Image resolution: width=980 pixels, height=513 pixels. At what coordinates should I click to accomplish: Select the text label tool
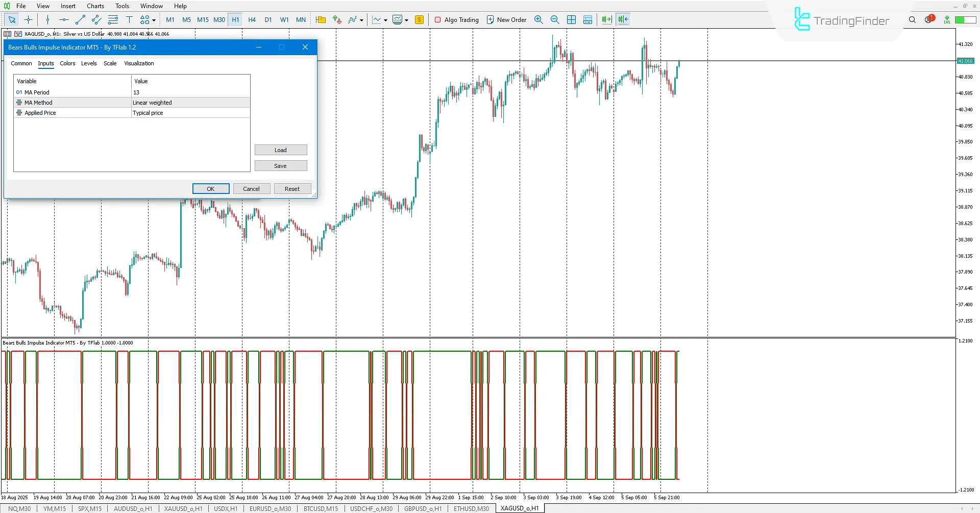(129, 19)
